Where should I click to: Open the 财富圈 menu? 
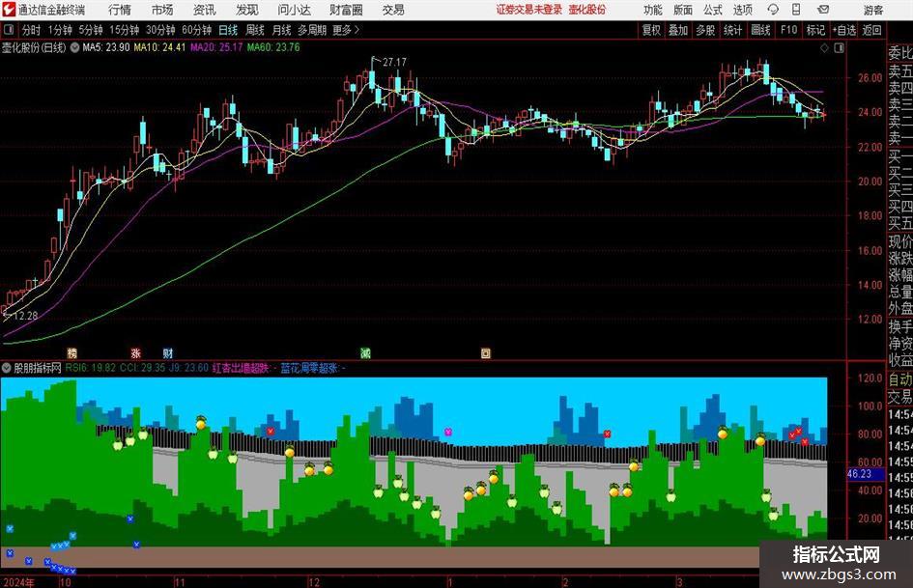point(346,10)
